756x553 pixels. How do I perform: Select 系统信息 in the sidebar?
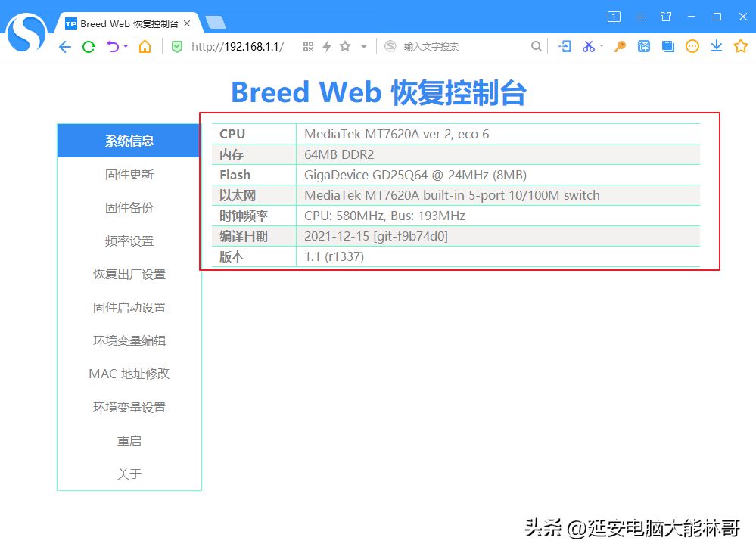click(129, 141)
